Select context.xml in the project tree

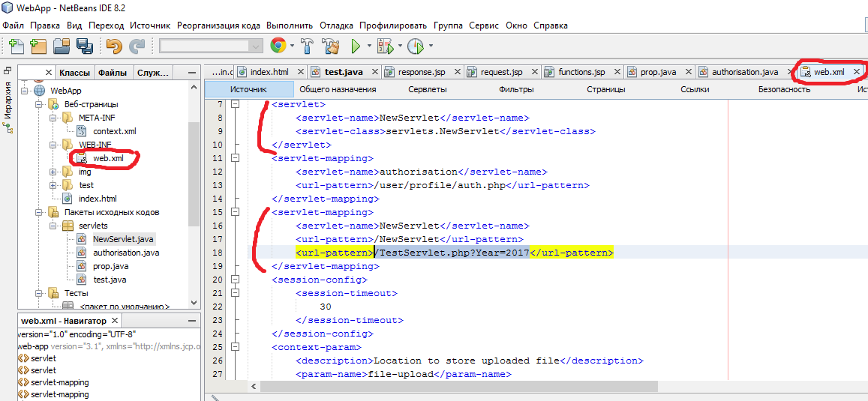pyautogui.click(x=114, y=131)
